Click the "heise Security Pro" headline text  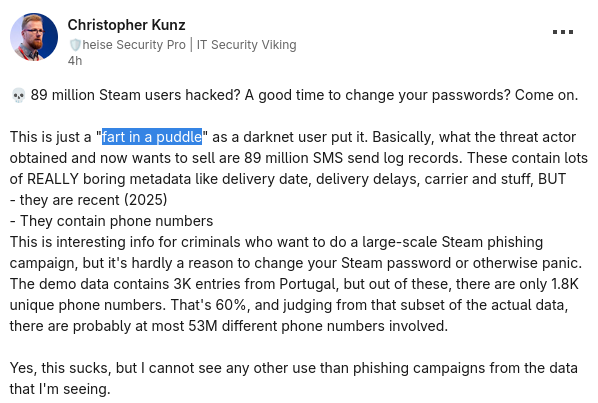pos(134,45)
